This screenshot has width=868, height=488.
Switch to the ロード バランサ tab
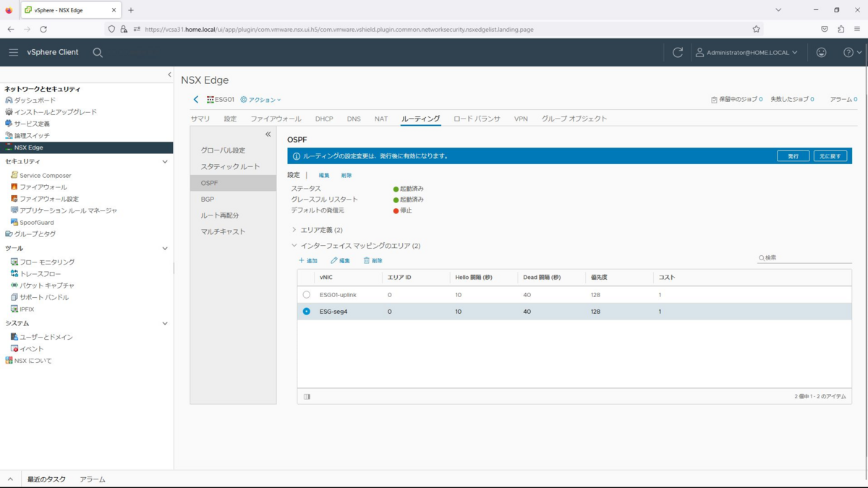pos(477,119)
